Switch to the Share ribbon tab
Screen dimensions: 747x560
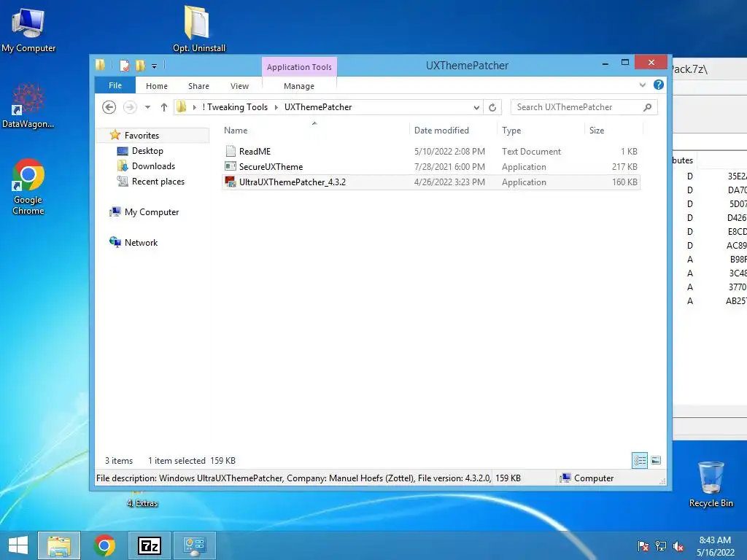tap(198, 86)
